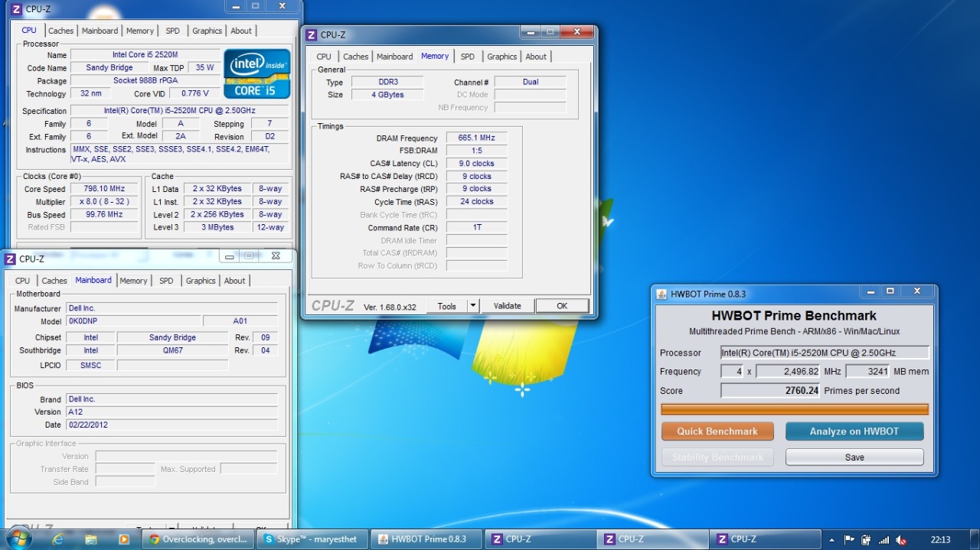Click Multiplier value x 8.0 (8 - 32)
This screenshot has width=980, height=550.
[x=106, y=202]
